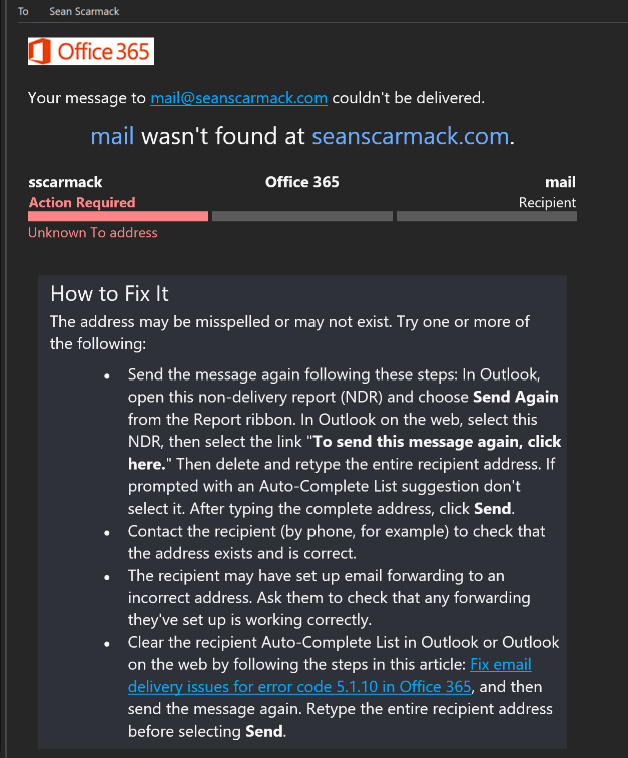Click the Unknown To address message
The image size is (628, 758).
(93, 233)
